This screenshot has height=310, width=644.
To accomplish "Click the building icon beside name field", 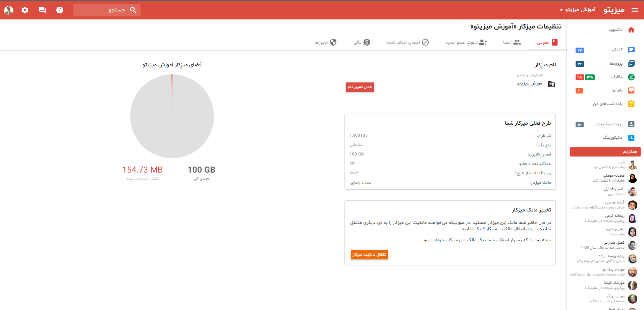I will point(551,84).
